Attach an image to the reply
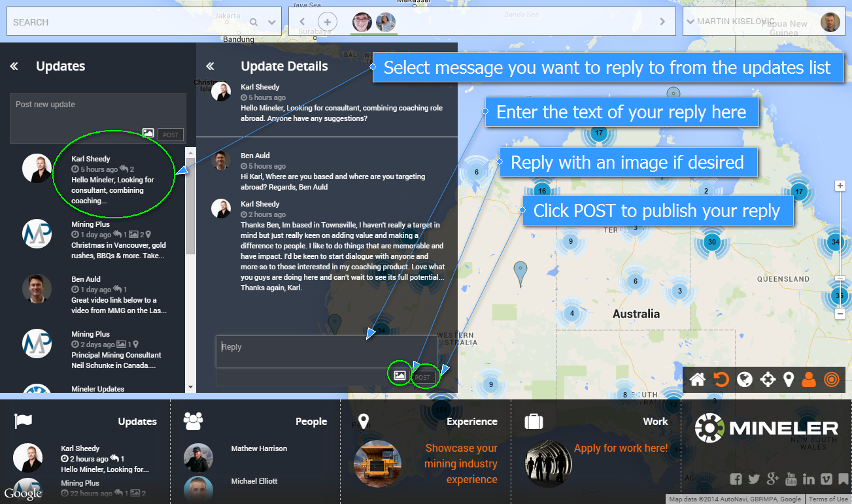This screenshot has width=852, height=504. point(400,376)
